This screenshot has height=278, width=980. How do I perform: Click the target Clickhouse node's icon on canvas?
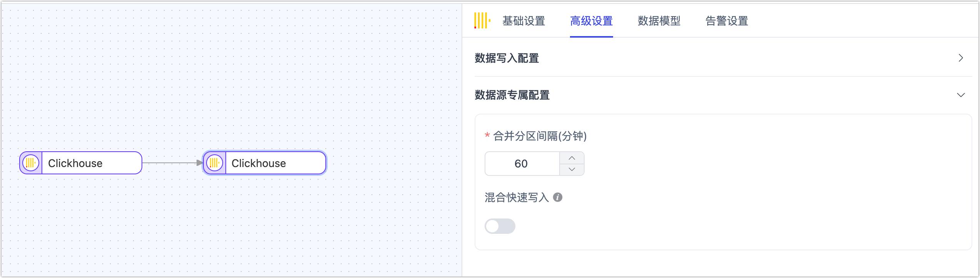[215, 163]
